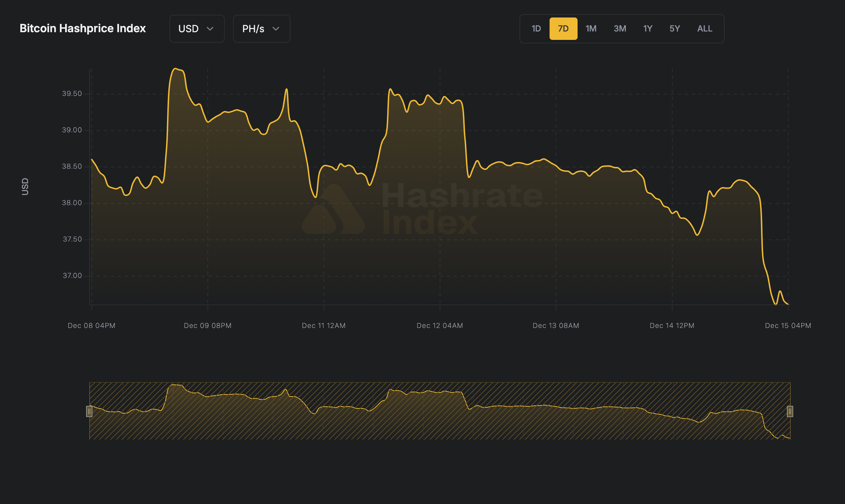Switch to the 1M time range

(591, 28)
